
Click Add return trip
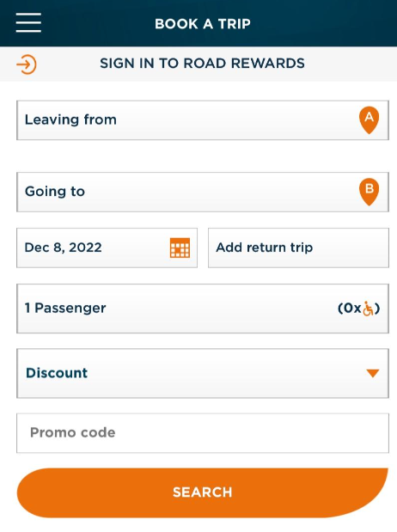tap(298, 248)
